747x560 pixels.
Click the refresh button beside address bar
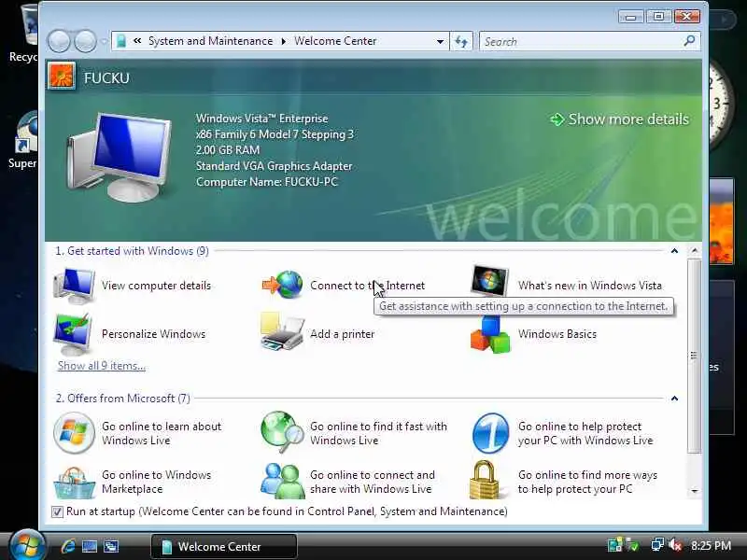[x=461, y=41]
